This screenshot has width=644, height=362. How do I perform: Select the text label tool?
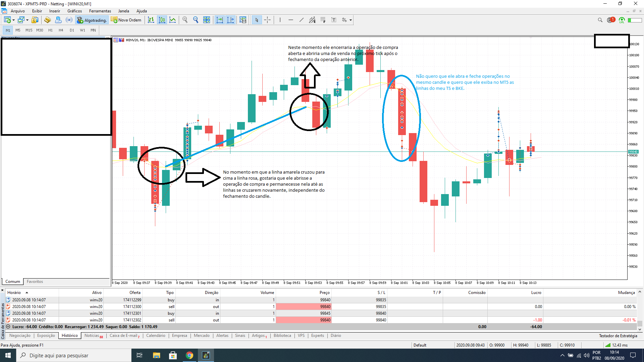tap(334, 20)
